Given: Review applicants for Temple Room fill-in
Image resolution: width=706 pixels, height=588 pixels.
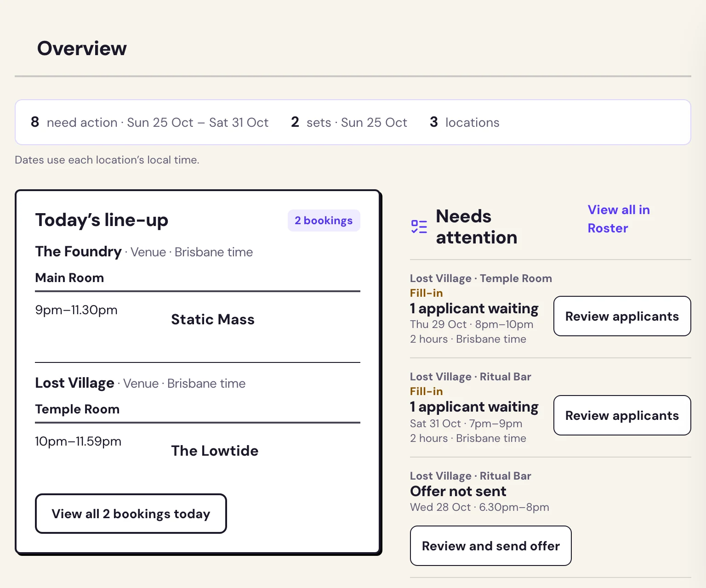Looking at the screenshot, I should [x=622, y=316].
